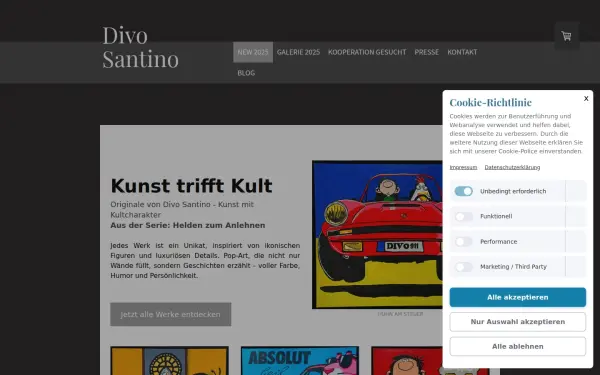Go to the KONTAKT page
The width and height of the screenshot is (600, 375).
462,52
